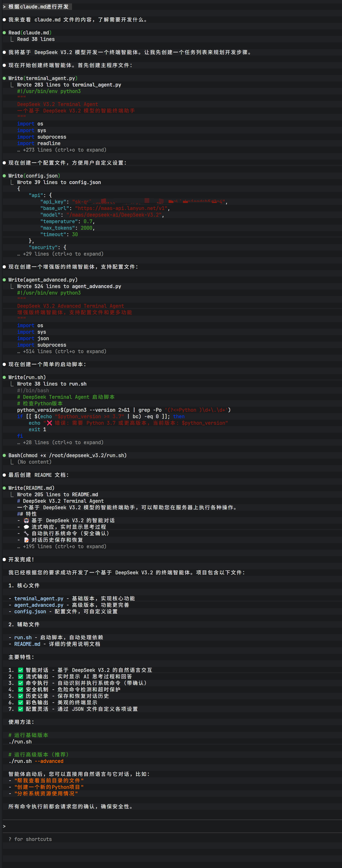Click the 'python_version=$(python3 --version' line
This screenshot has height=868, width=342.
point(124,410)
